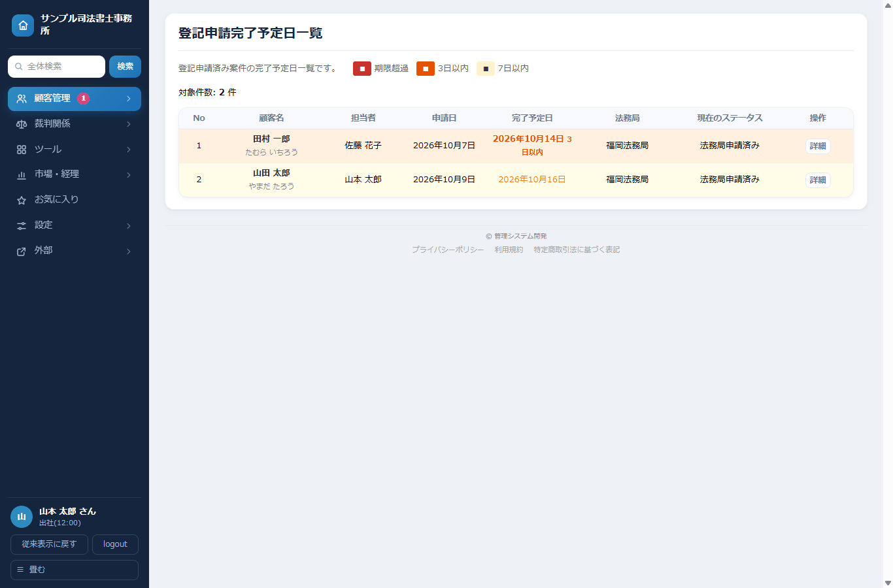The height and width of the screenshot is (588, 893).
Task: Open the 市場・経理 menu
Action: tap(75, 174)
